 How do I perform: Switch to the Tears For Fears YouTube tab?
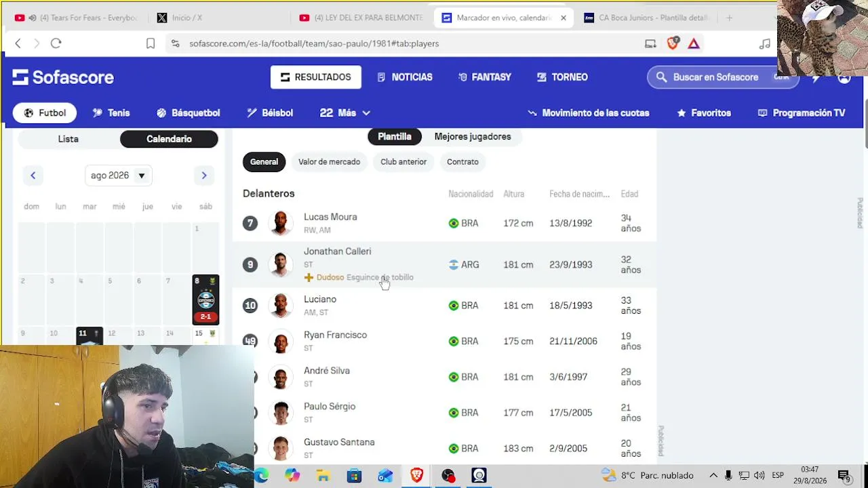coord(76,18)
